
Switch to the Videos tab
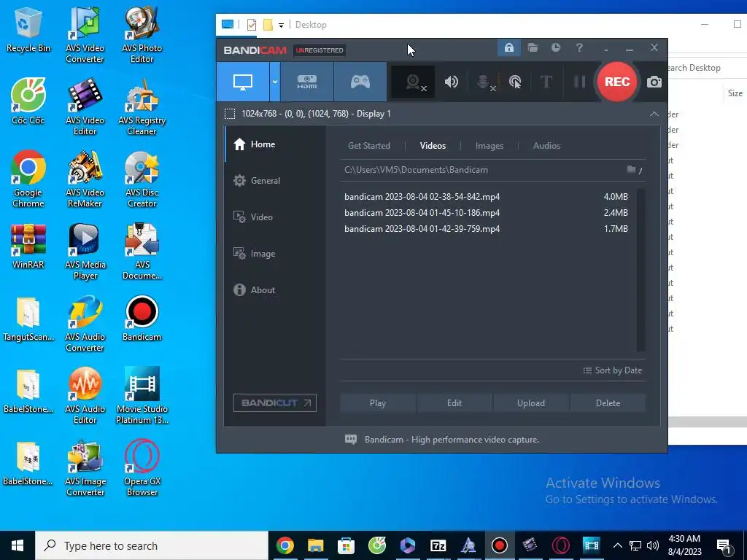click(433, 146)
